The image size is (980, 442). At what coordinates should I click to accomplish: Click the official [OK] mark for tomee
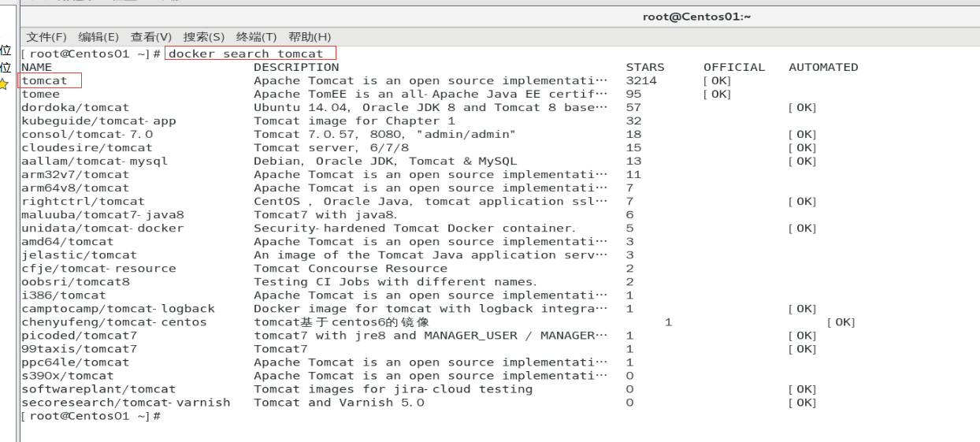[718, 94]
